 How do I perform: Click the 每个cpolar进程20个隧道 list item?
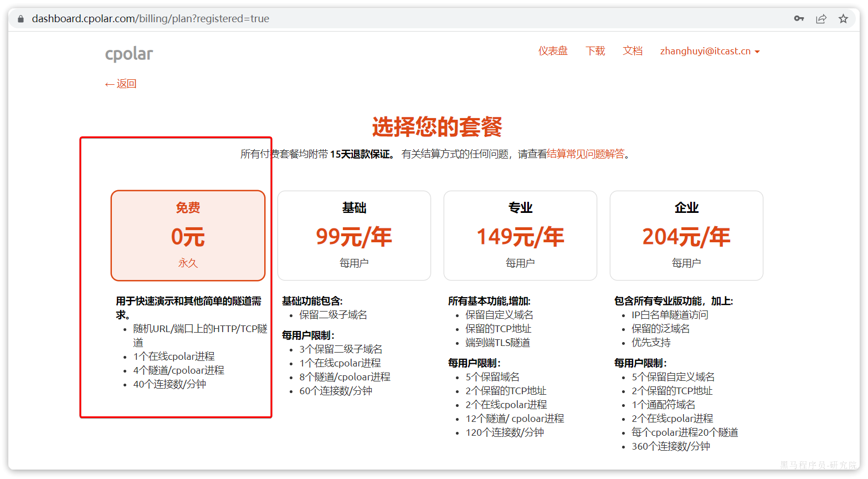(x=685, y=432)
